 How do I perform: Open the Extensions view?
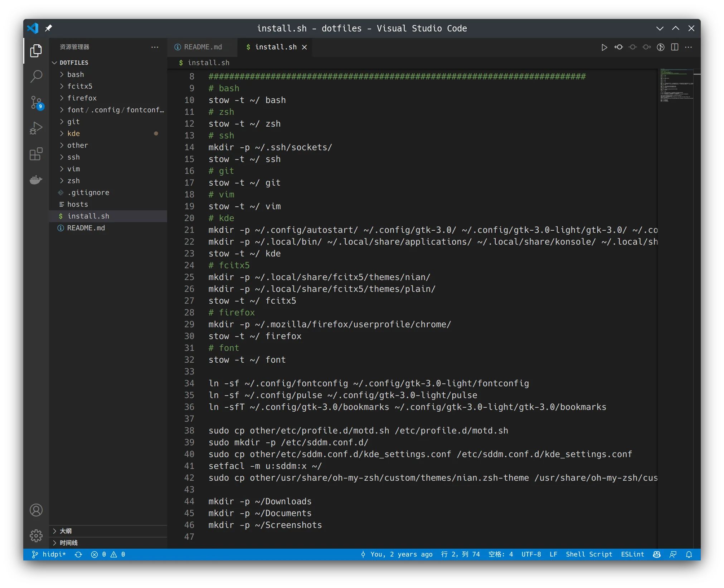pos(36,154)
